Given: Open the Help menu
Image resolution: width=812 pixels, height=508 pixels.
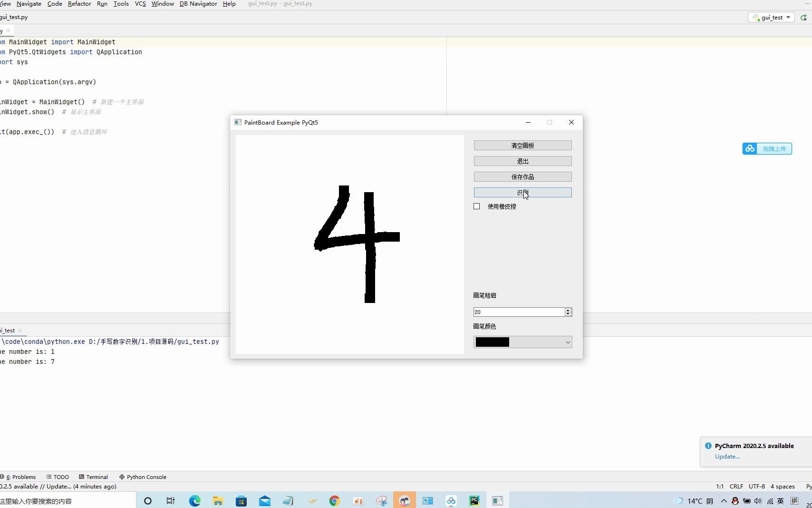Looking at the screenshot, I should click(x=229, y=4).
